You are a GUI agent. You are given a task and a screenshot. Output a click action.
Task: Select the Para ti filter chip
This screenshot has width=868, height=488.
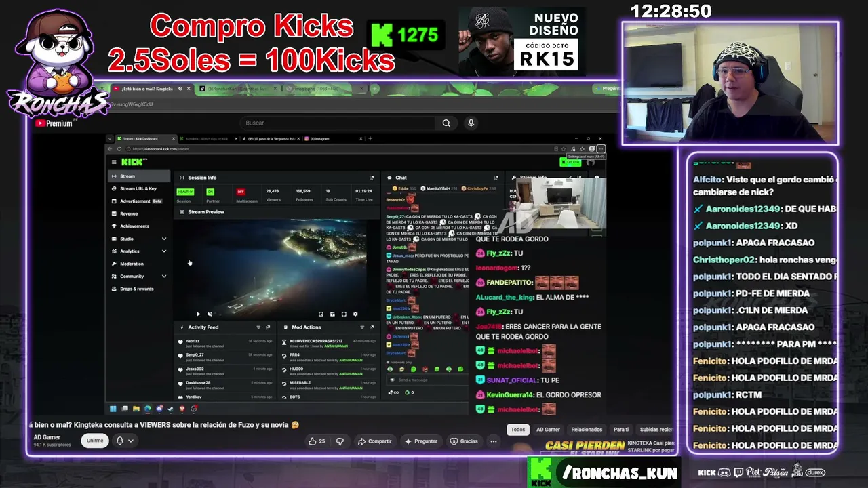click(x=621, y=430)
